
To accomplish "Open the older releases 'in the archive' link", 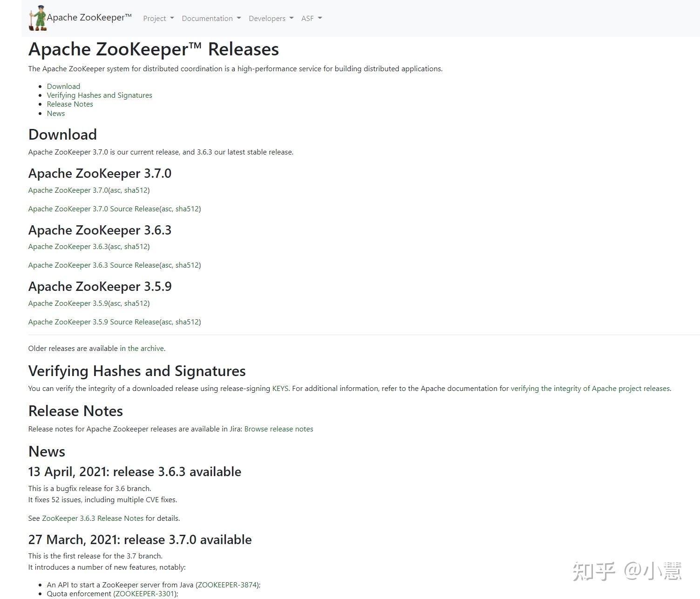I will [142, 348].
